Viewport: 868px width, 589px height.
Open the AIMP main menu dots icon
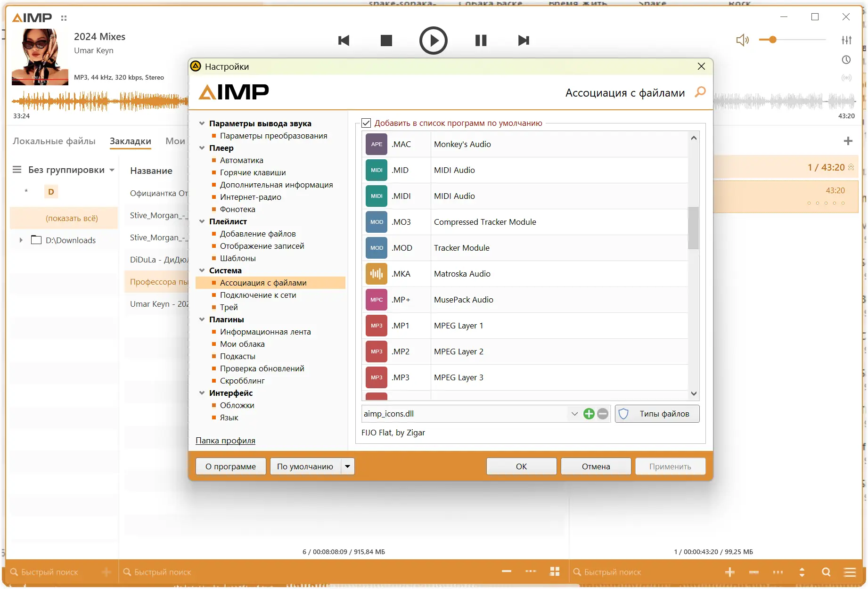pos(64,18)
